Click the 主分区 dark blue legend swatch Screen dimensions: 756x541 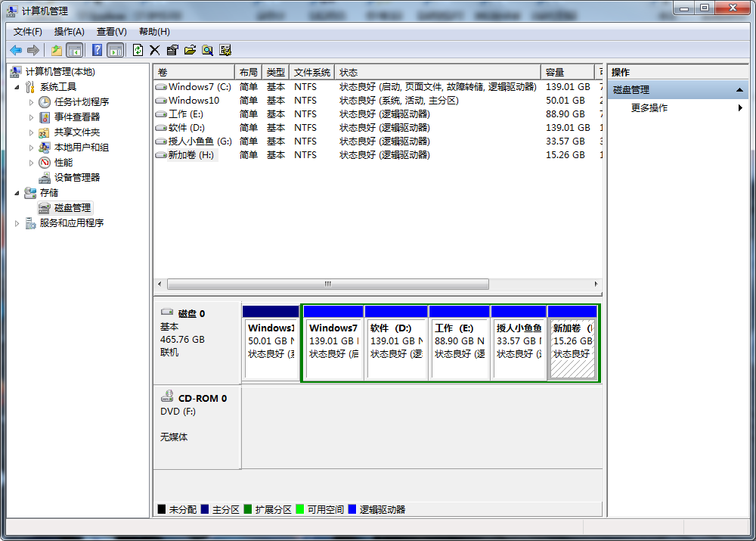204,509
